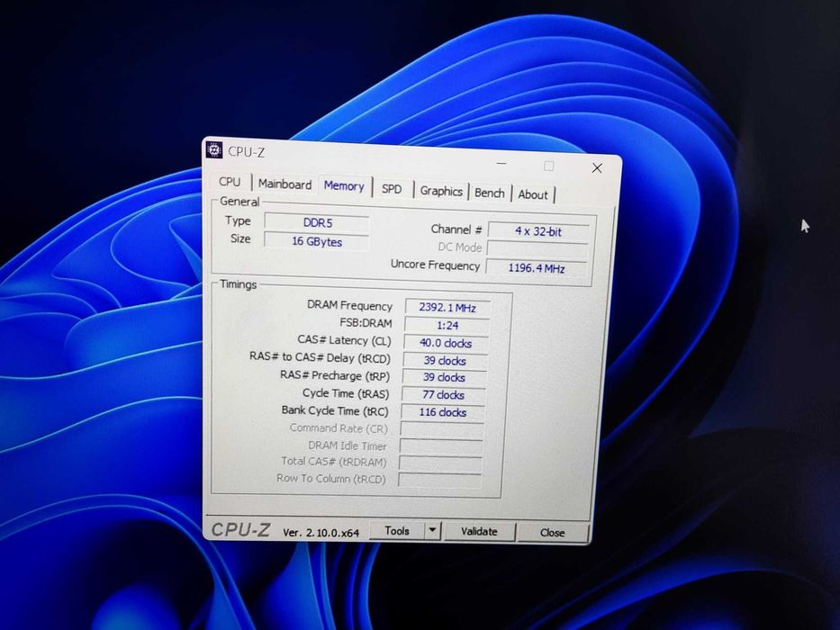Switch to the CPU tab
The height and width of the screenshot is (630, 840).
tap(230, 182)
